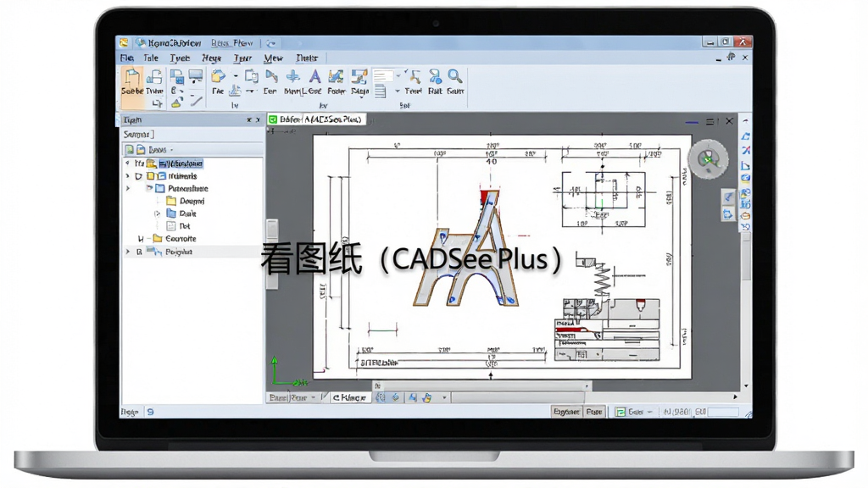Click the monitor screen icon in the ribbon
Image resolution: width=868 pixels, height=488 pixels.
tap(196, 75)
